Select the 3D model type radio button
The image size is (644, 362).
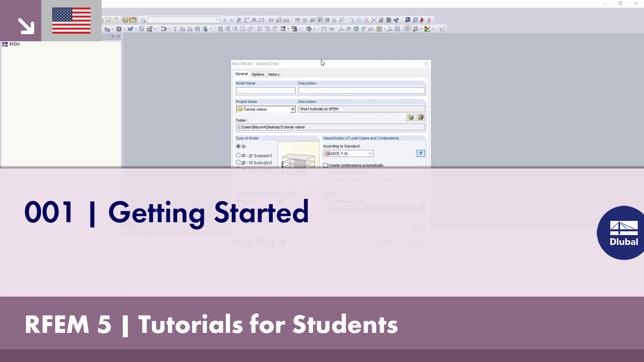[238, 146]
